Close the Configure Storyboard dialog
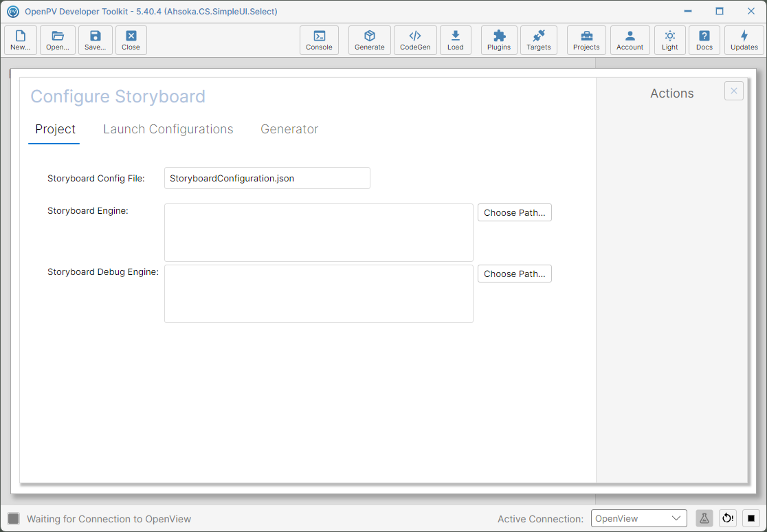Screen dimensions: 767x532 [x=734, y=91]
